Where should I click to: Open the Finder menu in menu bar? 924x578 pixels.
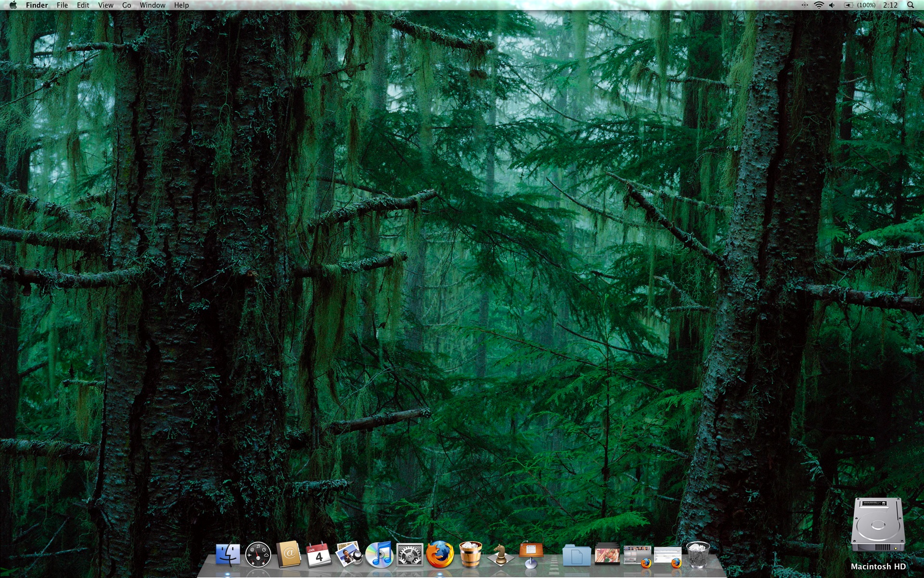coord(37,5)
